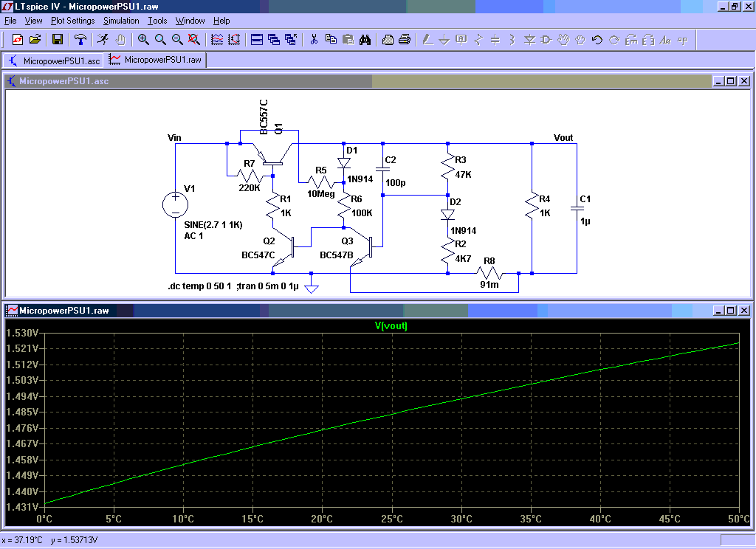Viewport: 756px width, 549px height.
Task: Open Control Panel via the hammer icon
Action: pyautogui.click(x=80, y=40)
